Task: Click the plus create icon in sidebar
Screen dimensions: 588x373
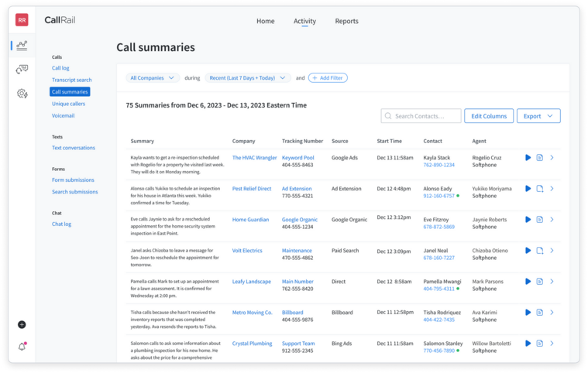Action: coord(22,325)
